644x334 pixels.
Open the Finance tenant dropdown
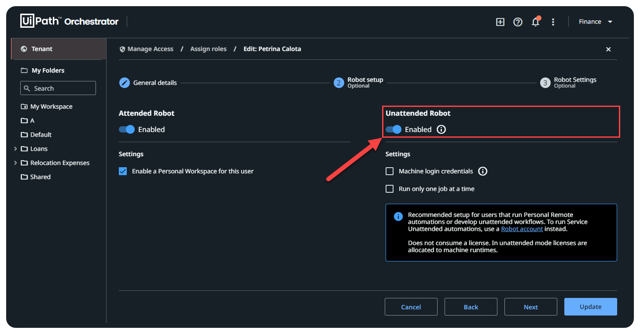[x=596, y=22]
